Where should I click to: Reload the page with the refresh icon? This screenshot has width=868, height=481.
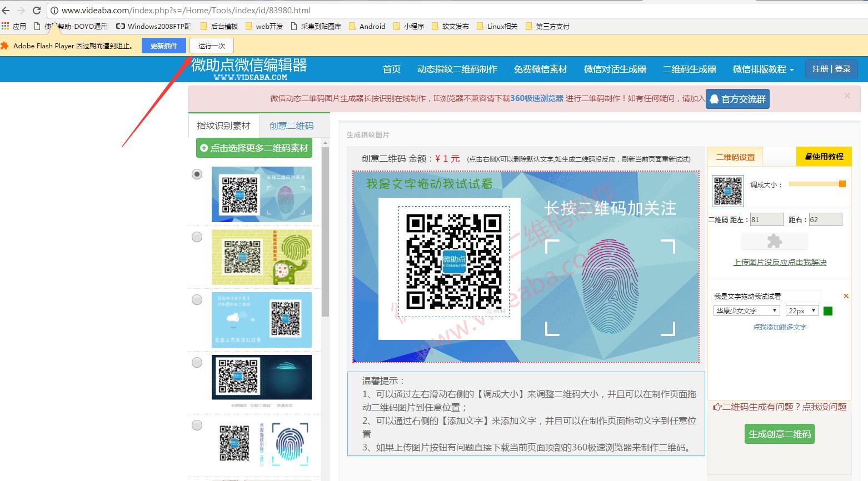pos(37,10)
